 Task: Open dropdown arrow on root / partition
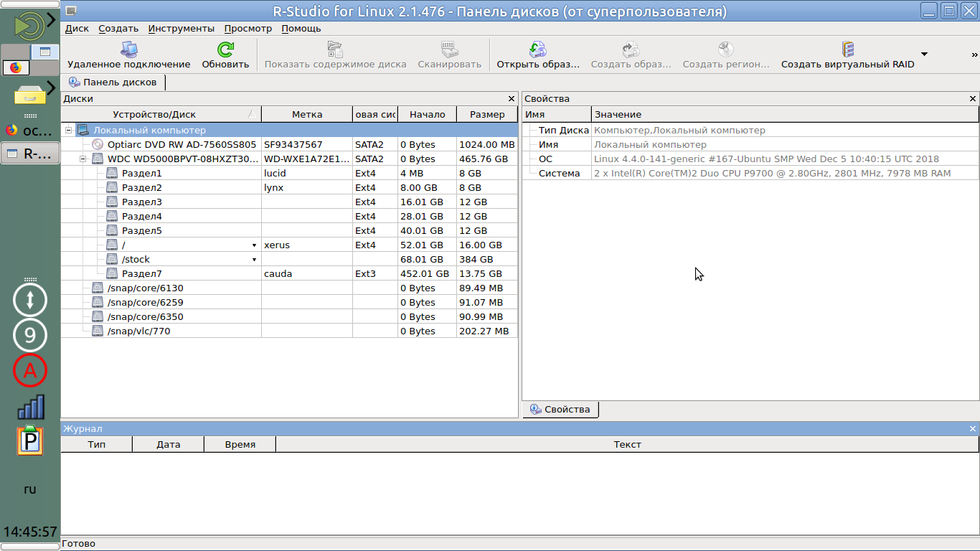tap(254, 245)
